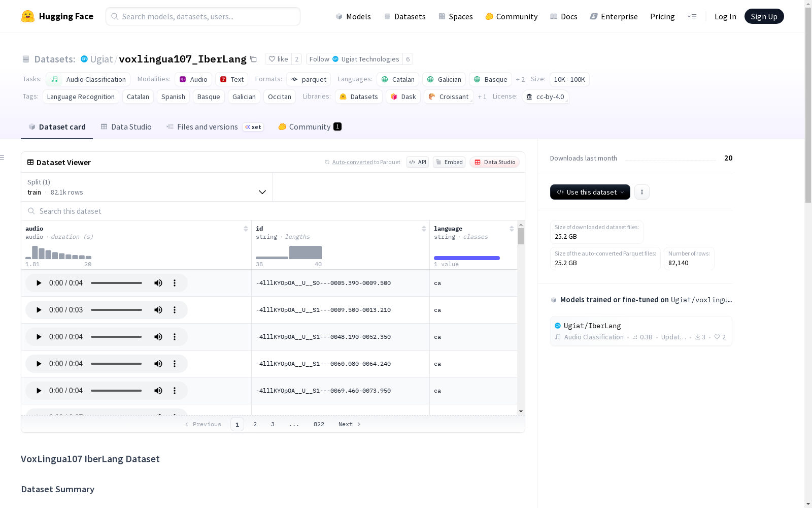Go to page 2 of the dataset
The height and width of the screenshot is (508, 812).
click(x=255, y=424)
